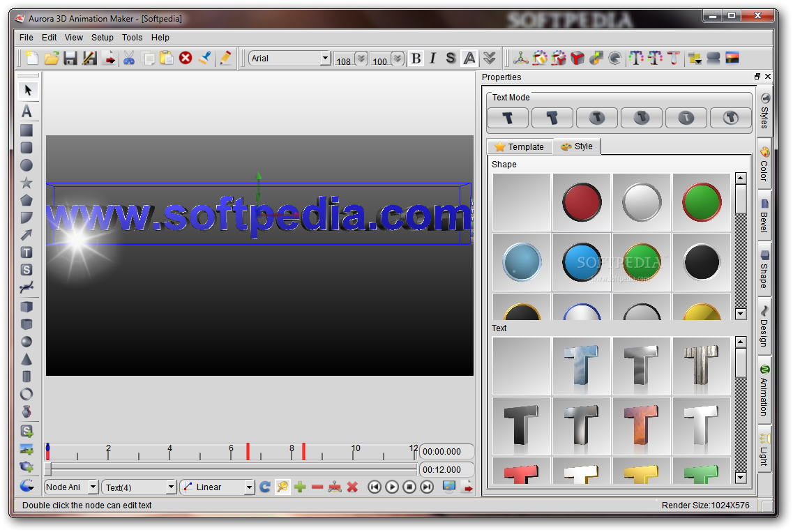Select the first flat Text Mode button
Viewport: 793px width, 532px height.
coord(508,118)
